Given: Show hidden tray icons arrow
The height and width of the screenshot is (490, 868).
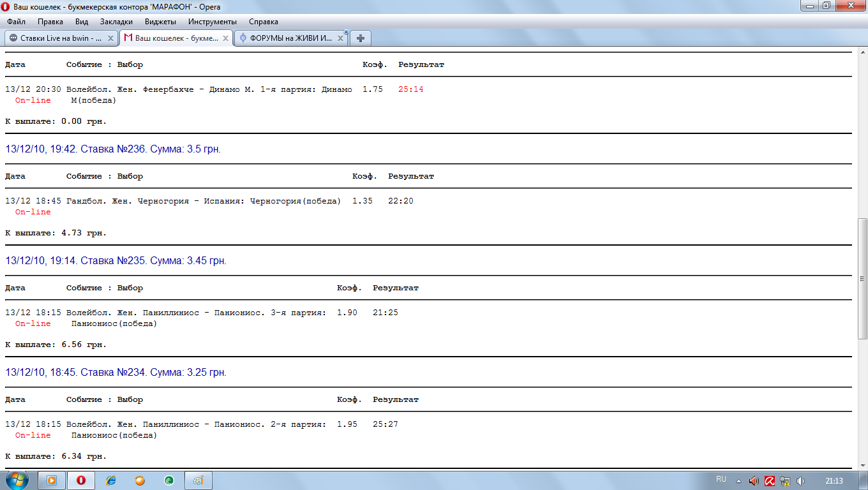Looking at the screenshot, I should point(739,480).
